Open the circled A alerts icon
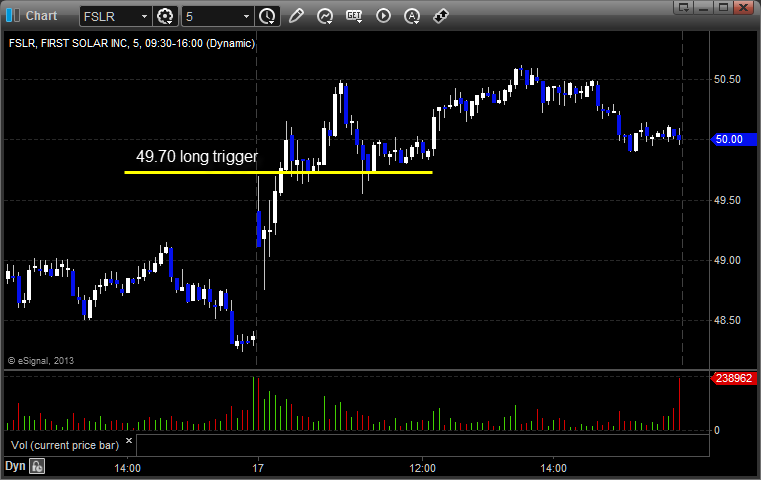 click(x=412, y=16)
